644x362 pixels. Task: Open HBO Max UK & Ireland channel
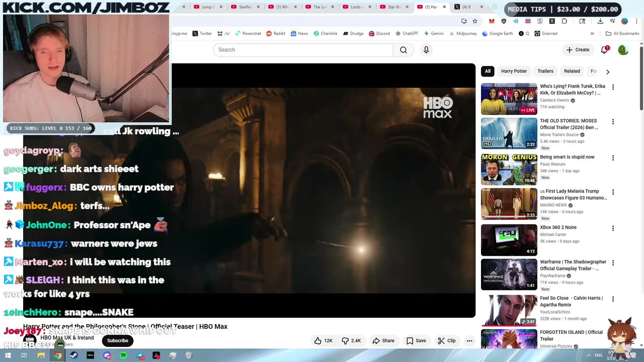pyautogui.click(x=67, y=338)
